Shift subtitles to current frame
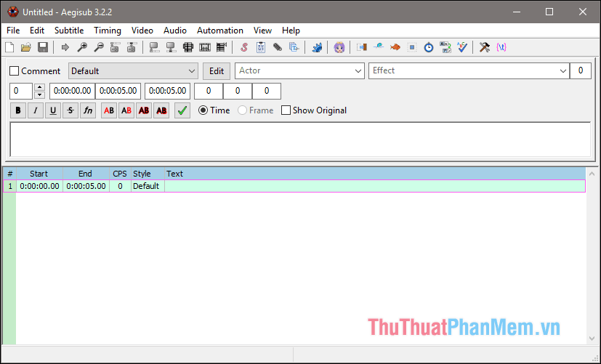 (222, 47)
